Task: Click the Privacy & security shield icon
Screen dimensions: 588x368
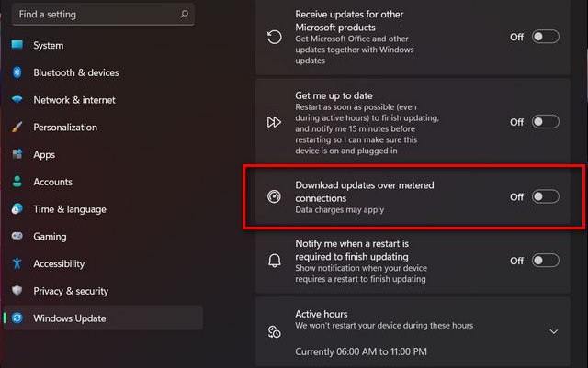Action: tap(17, 290)
